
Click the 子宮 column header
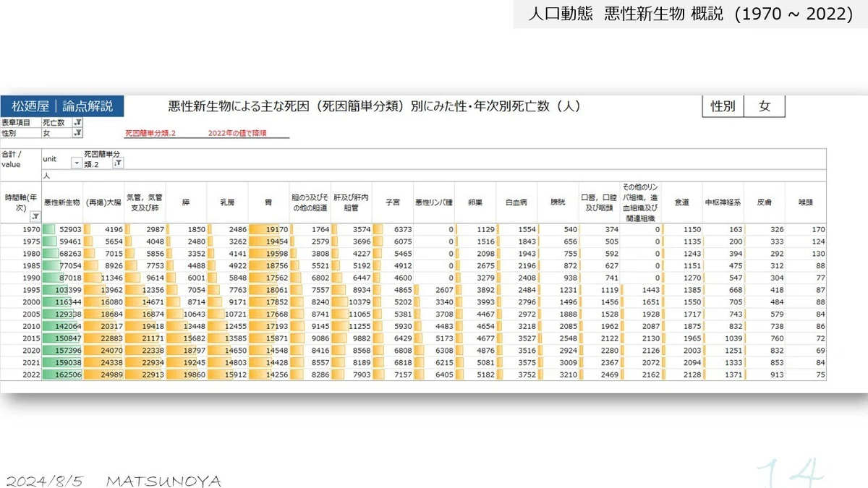click(x=393, y=203)
